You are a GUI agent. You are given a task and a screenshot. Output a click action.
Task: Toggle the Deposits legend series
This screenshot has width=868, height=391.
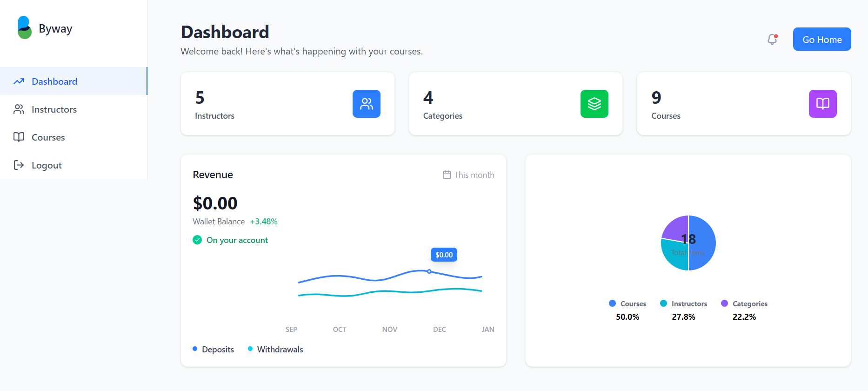tap(213, 350)
